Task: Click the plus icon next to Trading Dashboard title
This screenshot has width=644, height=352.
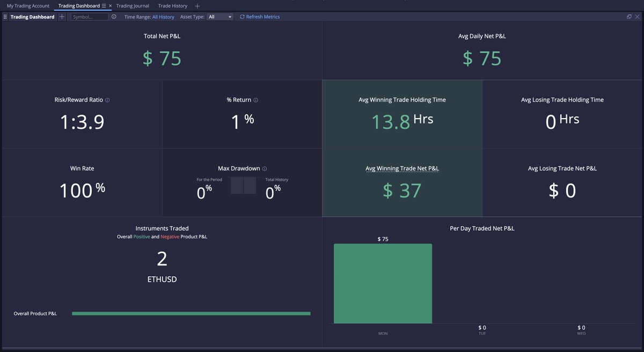Action: (x=62, y=17)
